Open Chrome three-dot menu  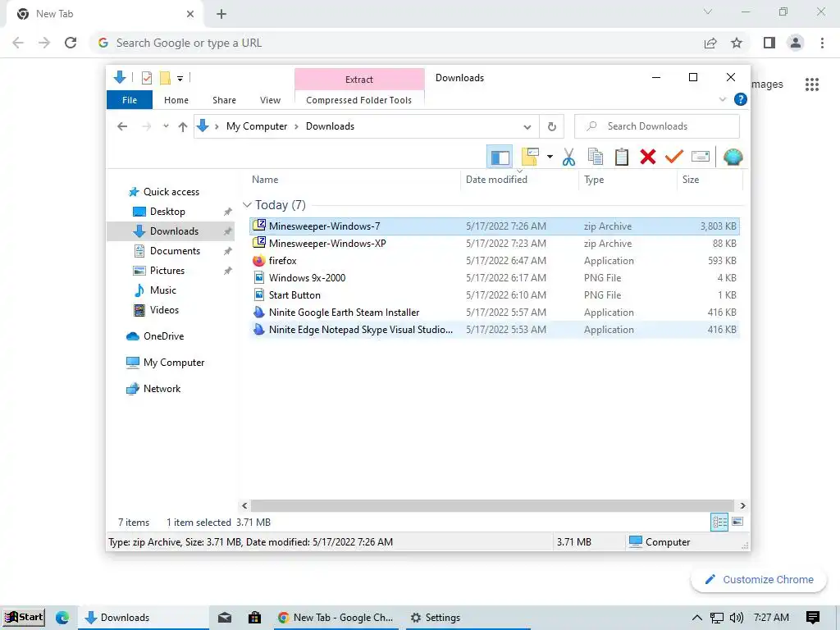click(x=822, y=43)
